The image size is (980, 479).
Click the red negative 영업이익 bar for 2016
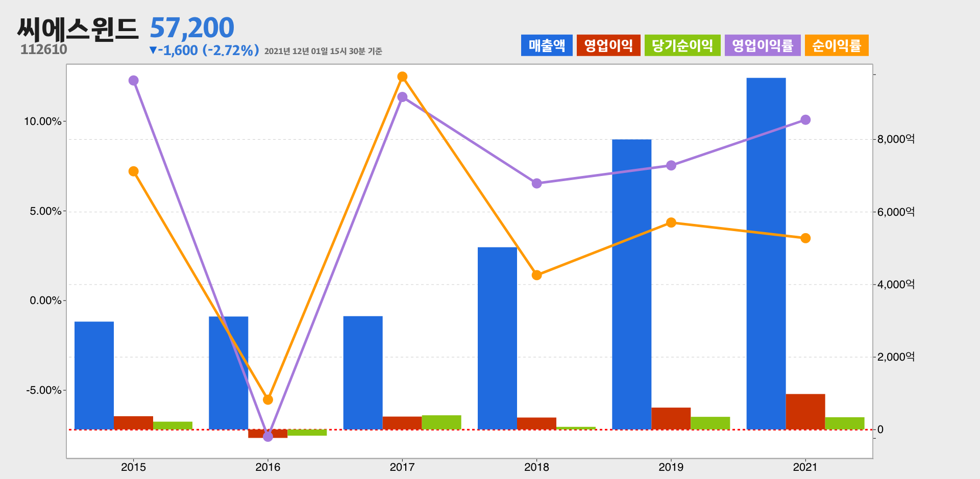268,434
